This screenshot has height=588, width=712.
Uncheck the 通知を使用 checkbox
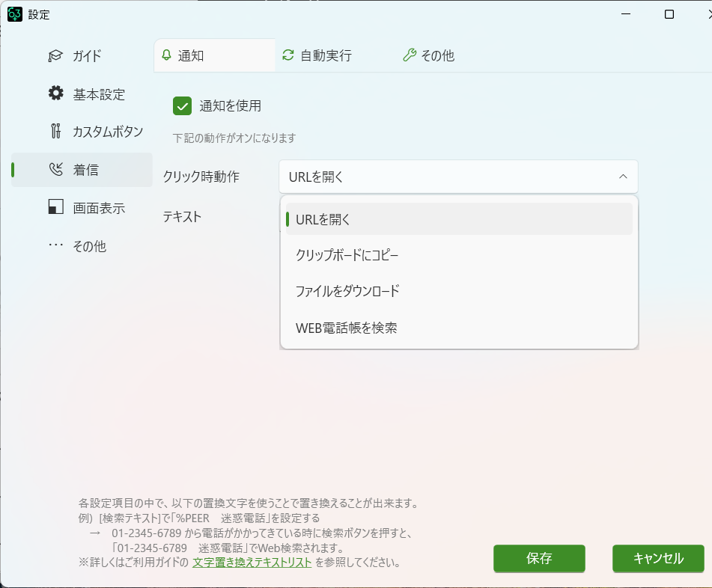point(183,105)
